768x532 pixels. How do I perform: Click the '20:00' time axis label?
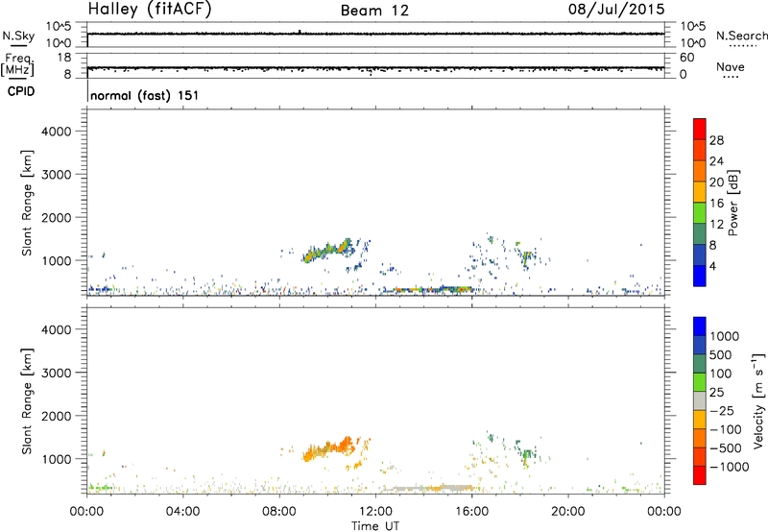pos(568,512)
